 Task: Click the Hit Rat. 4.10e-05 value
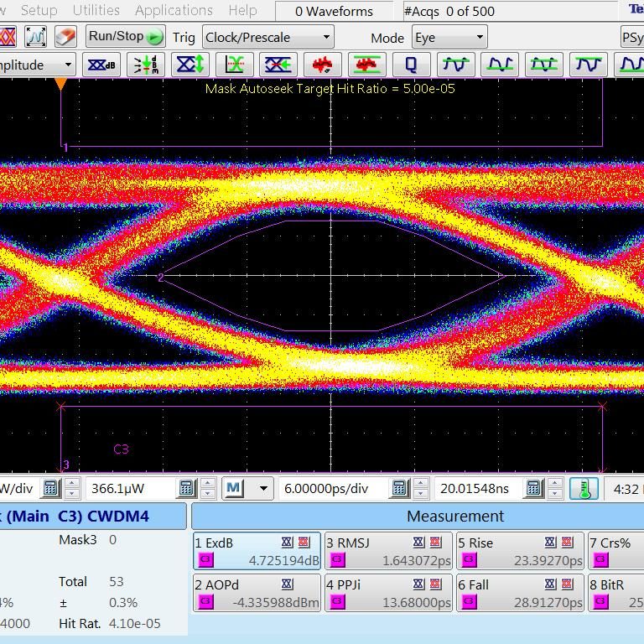pyautogui.click(x=135, y=623)
